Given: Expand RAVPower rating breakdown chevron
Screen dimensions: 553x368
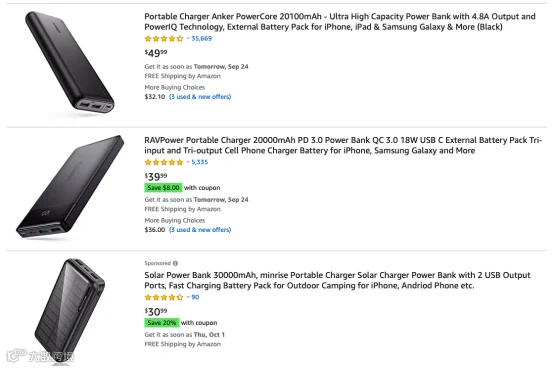Looking at the screenshot, I should [x=188, y=162].
